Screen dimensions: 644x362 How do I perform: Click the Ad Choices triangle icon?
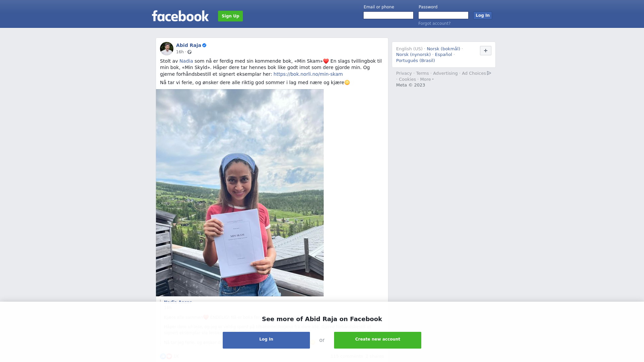coord(489,73)
